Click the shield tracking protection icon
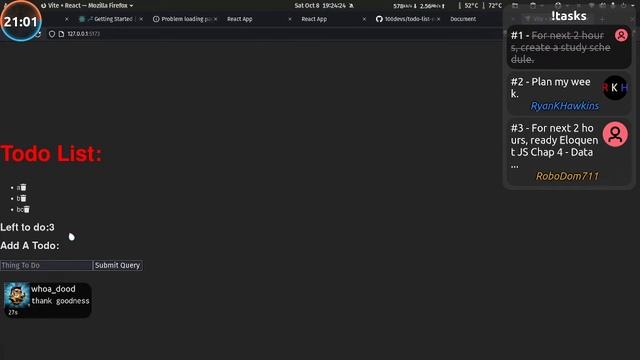Viewport: 640px width, 360px height. [52, 34]
